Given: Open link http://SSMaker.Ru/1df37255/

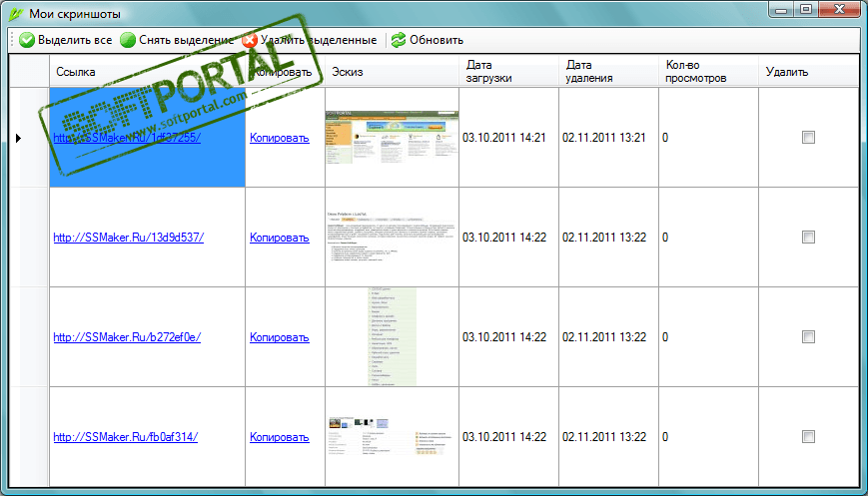Looking at the screenshot, I should point(127,138).
